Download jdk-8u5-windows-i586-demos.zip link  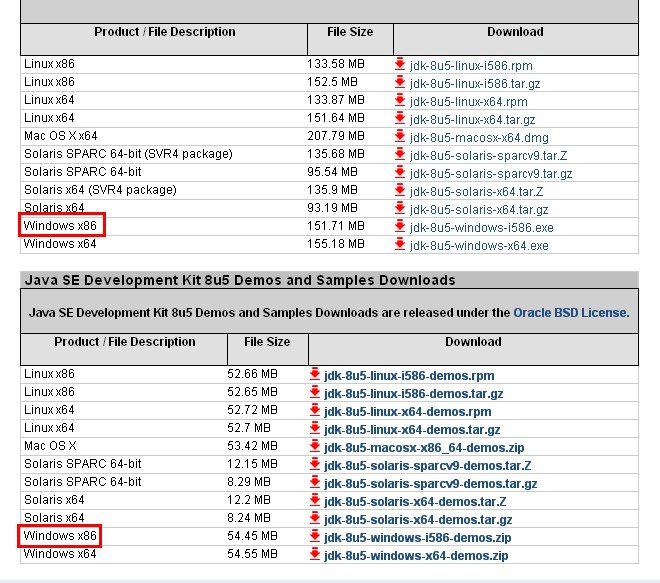(x=418, y=538)
